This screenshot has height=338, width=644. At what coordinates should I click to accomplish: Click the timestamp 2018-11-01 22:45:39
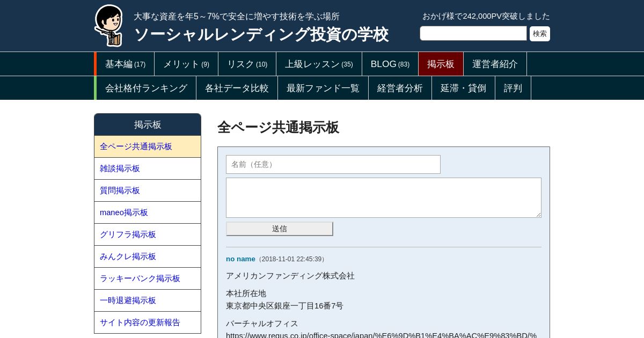(292, 259)
